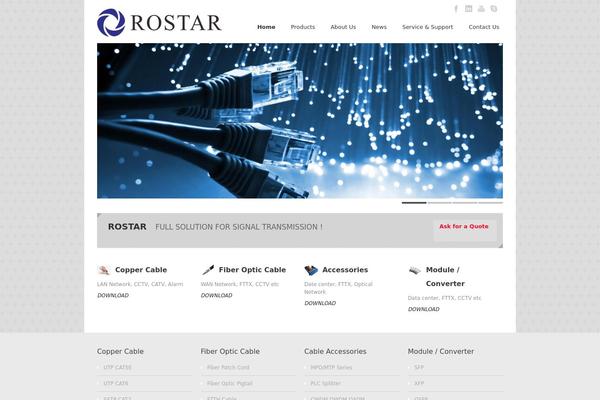This screenshot has height=400, width=600.
Task: Open footer link Fiber Optic Pigtail
Action: pyautogui.click(x=230, y=383)
